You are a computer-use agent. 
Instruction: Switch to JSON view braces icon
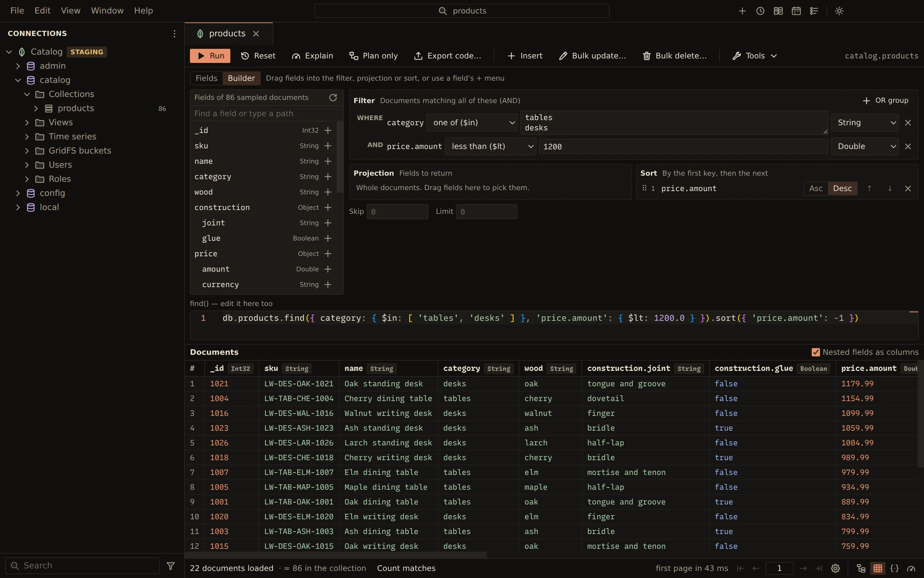pyautogui.click(x=894, y=568)
